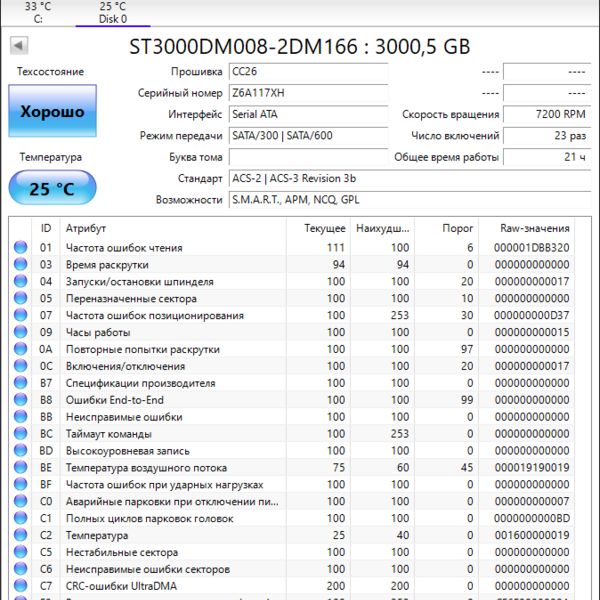This screenshot has height=600, width=600.
Task: Click raw value 00000000D37
Action: point(532,315)
